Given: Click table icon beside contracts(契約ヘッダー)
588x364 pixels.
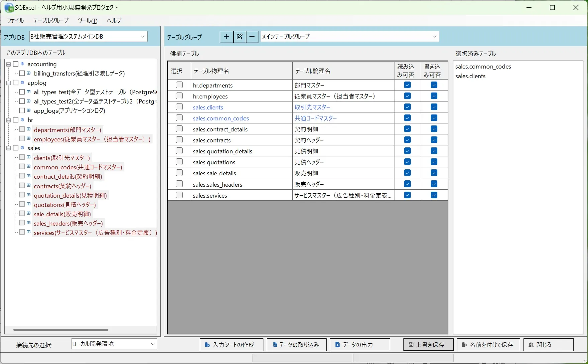Looking at the screenshot, I should tap(29, 185).
